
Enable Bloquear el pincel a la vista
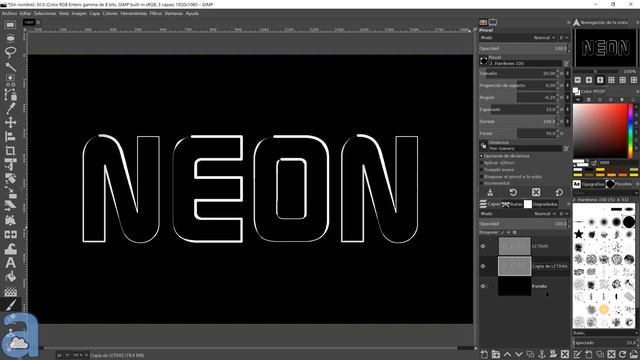(x=482, y=177)
